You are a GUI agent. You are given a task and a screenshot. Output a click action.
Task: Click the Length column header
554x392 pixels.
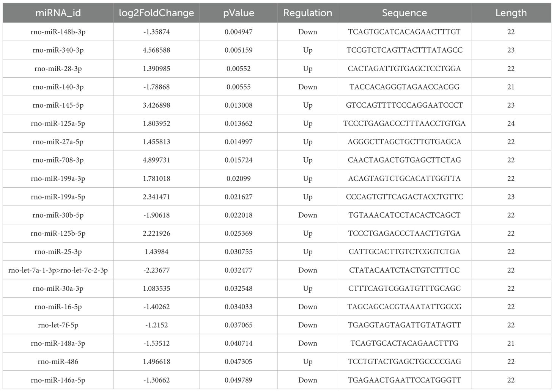coord(511,13)
